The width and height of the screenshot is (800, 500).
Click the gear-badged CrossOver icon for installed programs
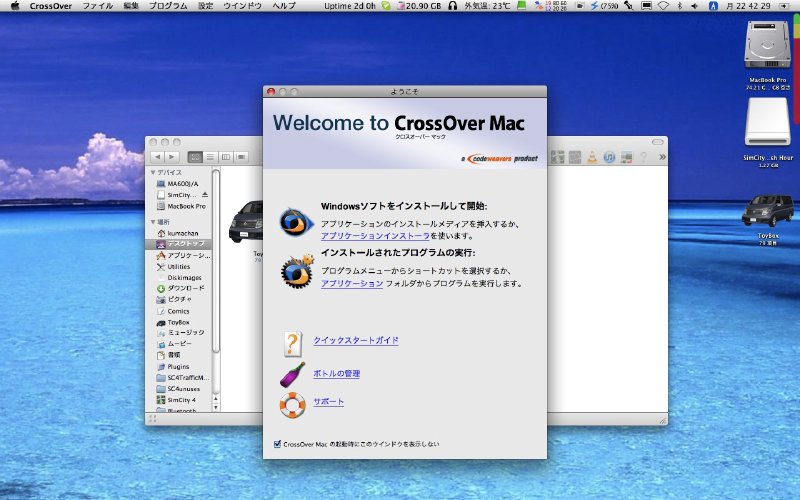pyautogui.click(x=297, y=271)
